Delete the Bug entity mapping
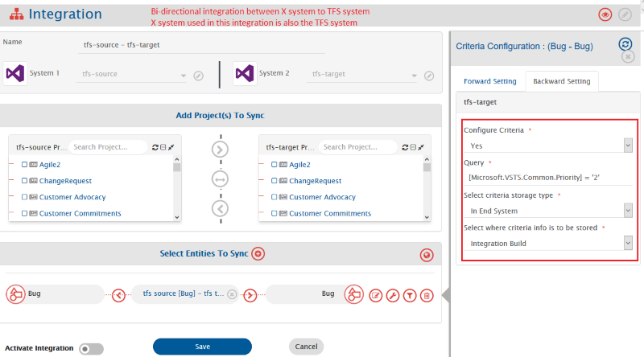Viewport: 644px width, 357px height. (x=427, y=295)
